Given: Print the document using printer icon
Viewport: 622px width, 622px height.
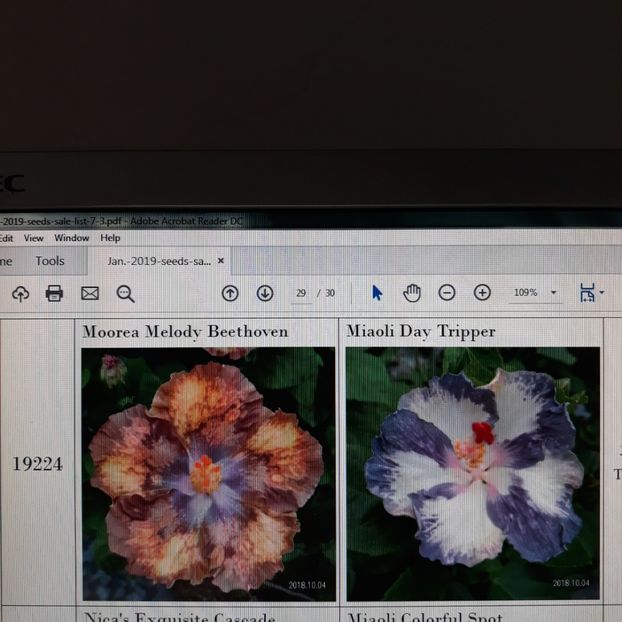Looking at the screenshot, I should click(54, 293).
